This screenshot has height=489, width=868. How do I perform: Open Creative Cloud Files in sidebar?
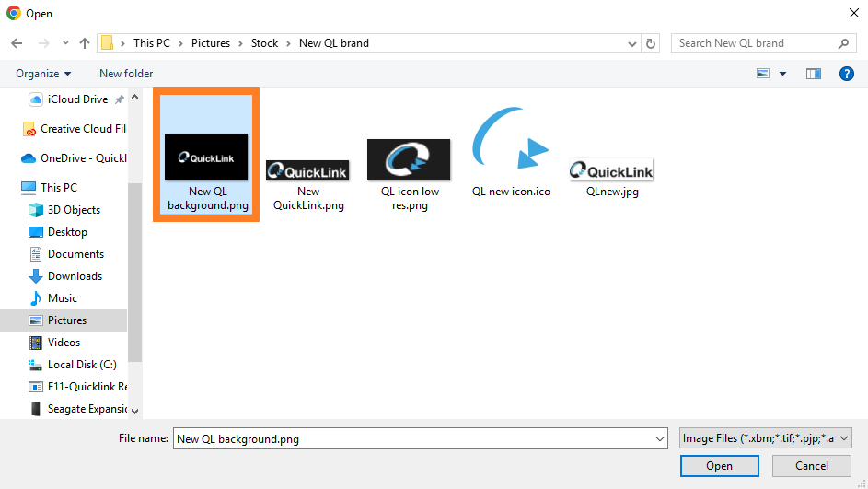[x=75, y=129]
